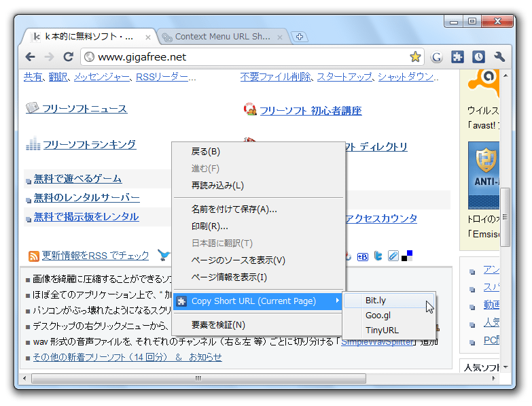Open the G extension icon in toolbar
This screenshot has height=406, width=532.
[437, 57]
